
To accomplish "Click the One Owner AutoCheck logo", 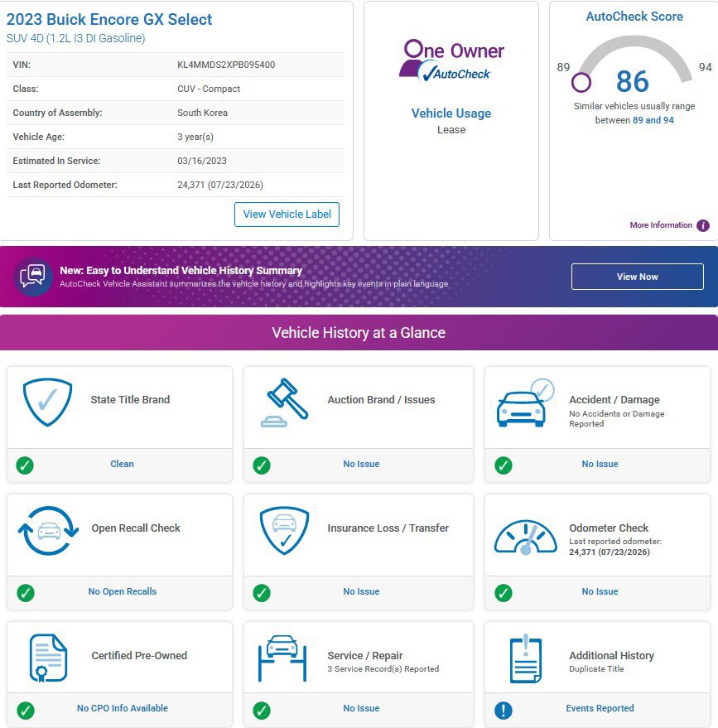I will [x=451, y=60].
